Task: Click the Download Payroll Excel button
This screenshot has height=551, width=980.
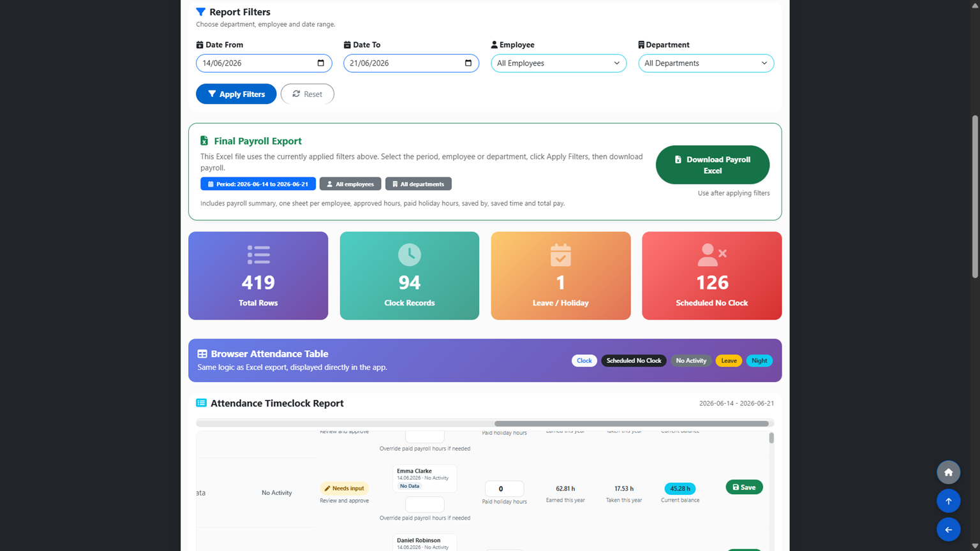Action: tap(713, 165)
